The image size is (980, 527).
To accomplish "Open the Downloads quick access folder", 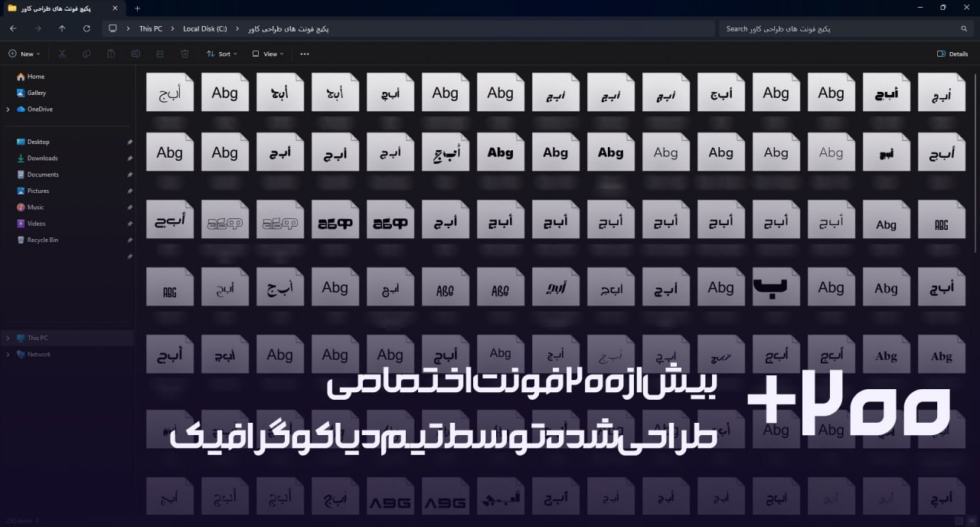I will [37, 158].
